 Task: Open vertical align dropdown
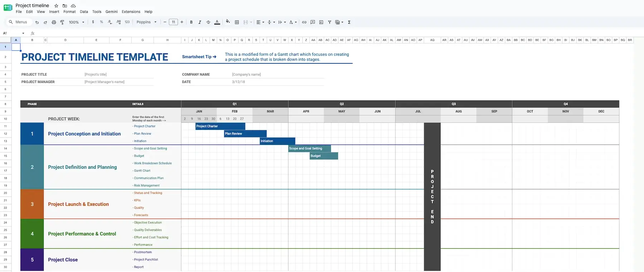coord(271,22)
